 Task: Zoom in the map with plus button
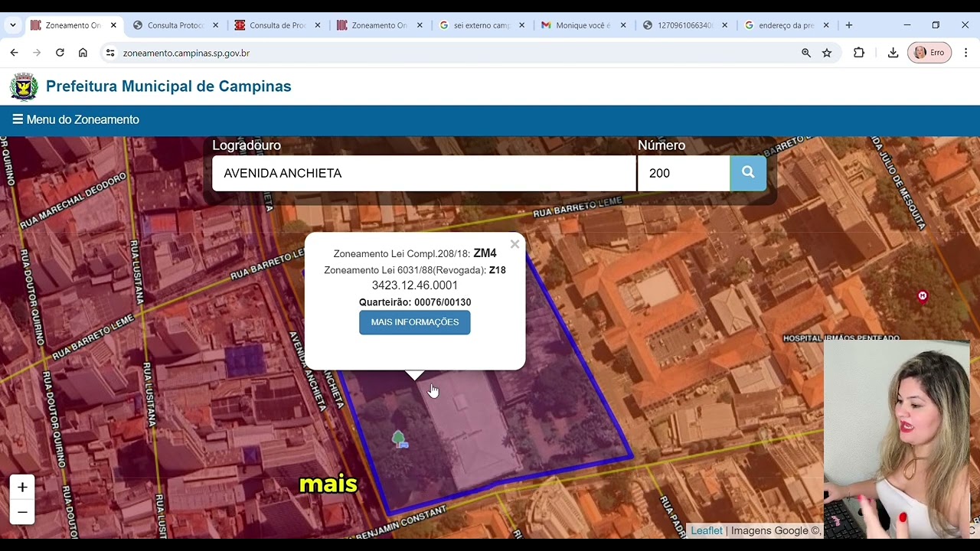(x=22, y=487)
